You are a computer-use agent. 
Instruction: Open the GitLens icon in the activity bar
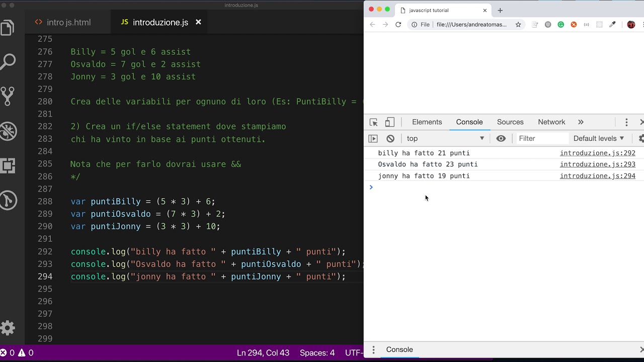coord(8,200)
